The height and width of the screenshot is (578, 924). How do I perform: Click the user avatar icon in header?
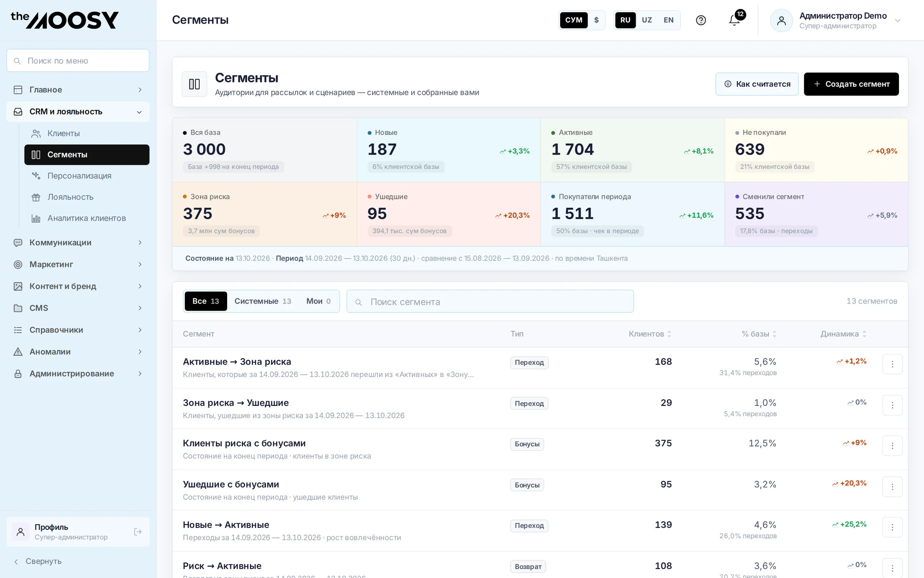click(x=781, y=20)
